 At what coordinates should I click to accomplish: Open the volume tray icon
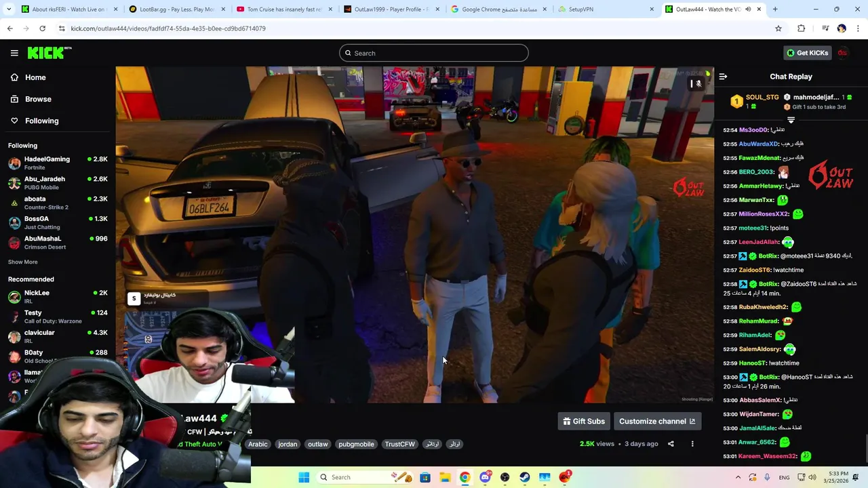(x=813, y=477)
